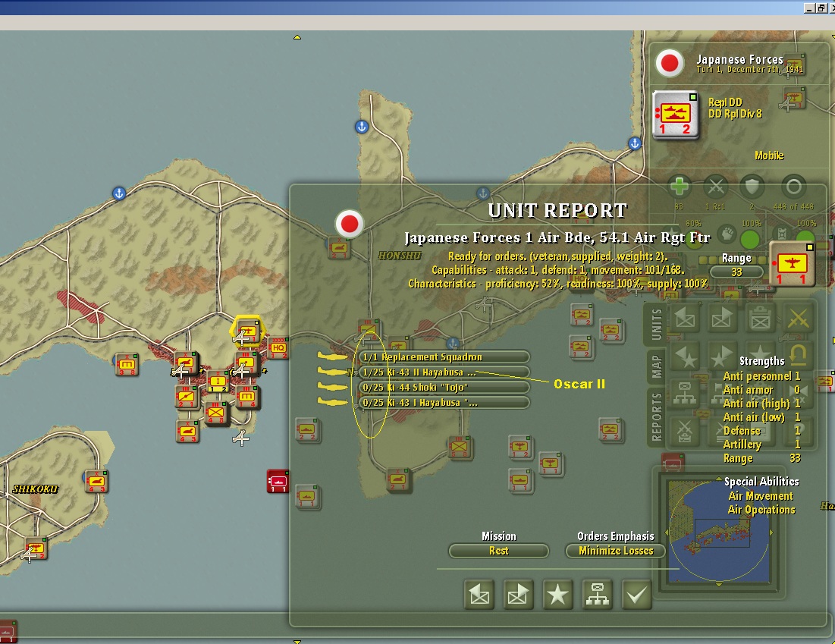Click the Special Abilities Air Movement text
Viewport: 835px width, 644px height.
coord(761,496)
